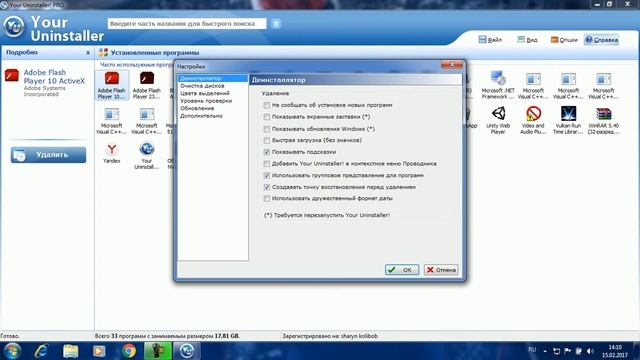This screenshot has width=640, height=360.
Task: Open the Справка menu
Action: click(602, 40)
